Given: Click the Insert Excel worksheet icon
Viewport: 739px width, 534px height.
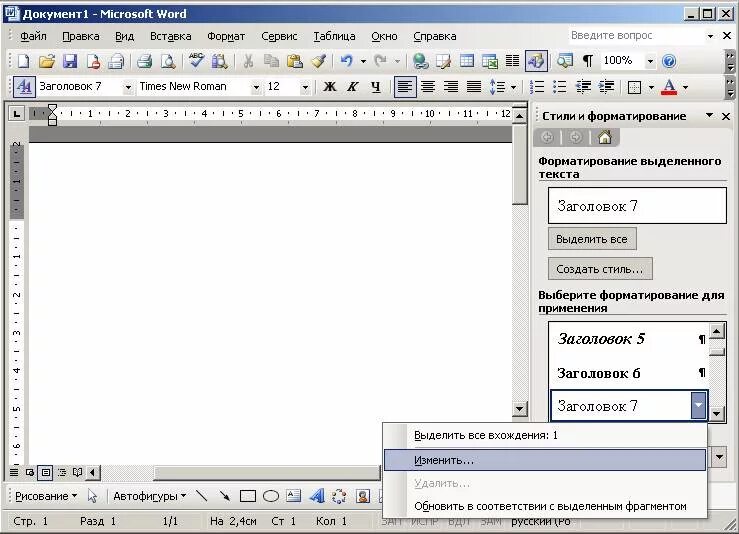Looking at the screenshot, I should pos(490,61).
